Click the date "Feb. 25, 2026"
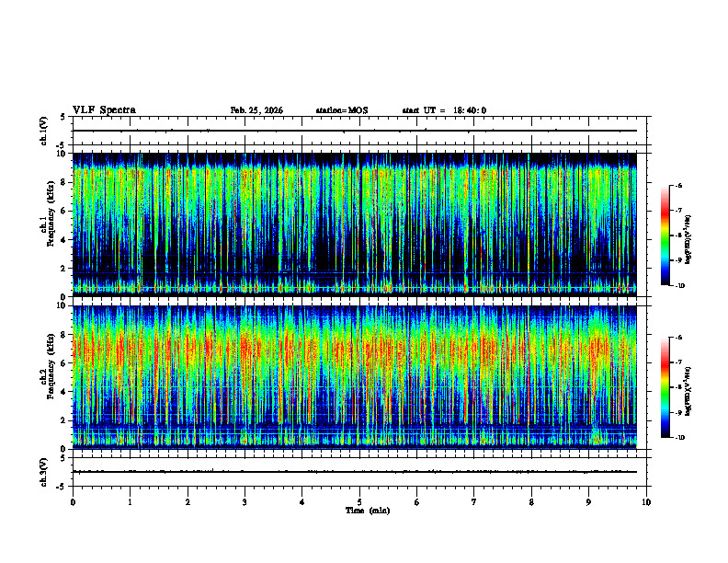This screenshot has width=728, height=563. tap(256, 110)
